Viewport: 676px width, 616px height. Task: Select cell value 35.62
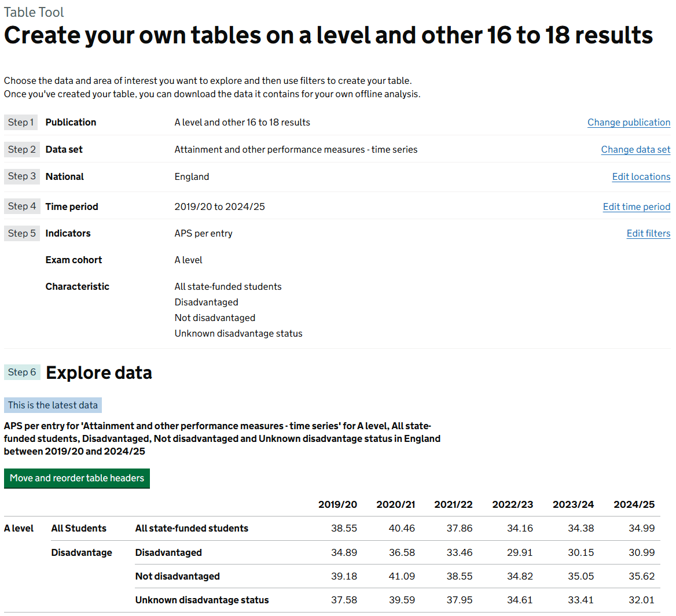(641, 576)
